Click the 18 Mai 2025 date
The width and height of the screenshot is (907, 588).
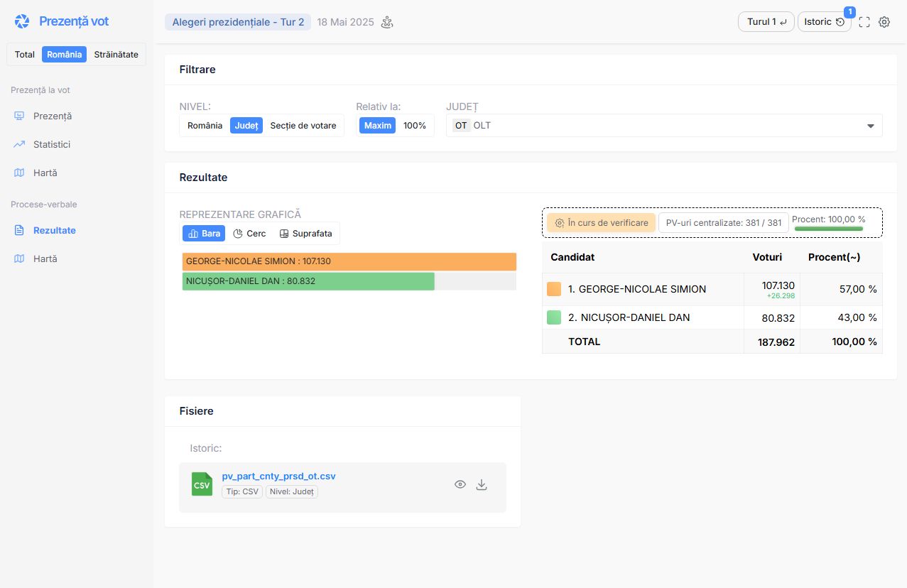[345, 22]
